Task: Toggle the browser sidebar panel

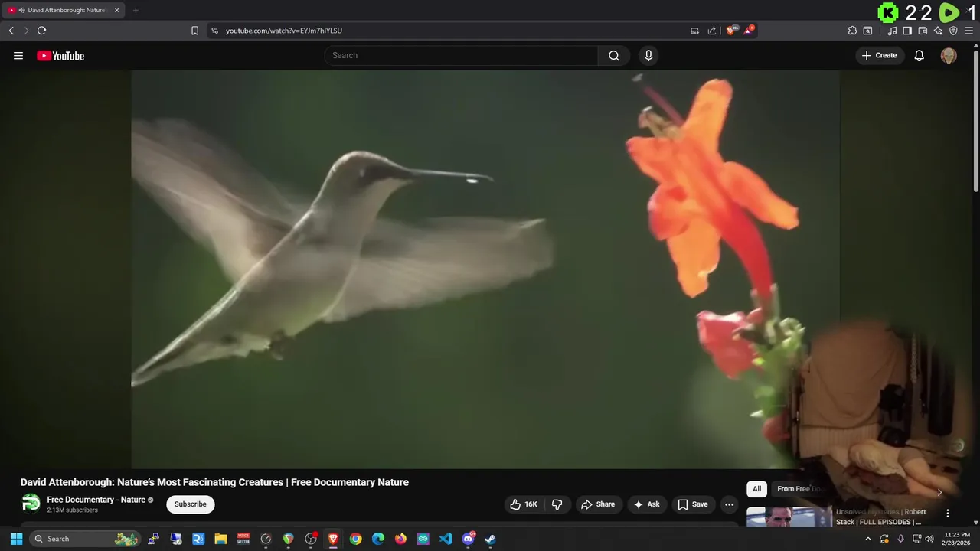Action: point(907,31)
